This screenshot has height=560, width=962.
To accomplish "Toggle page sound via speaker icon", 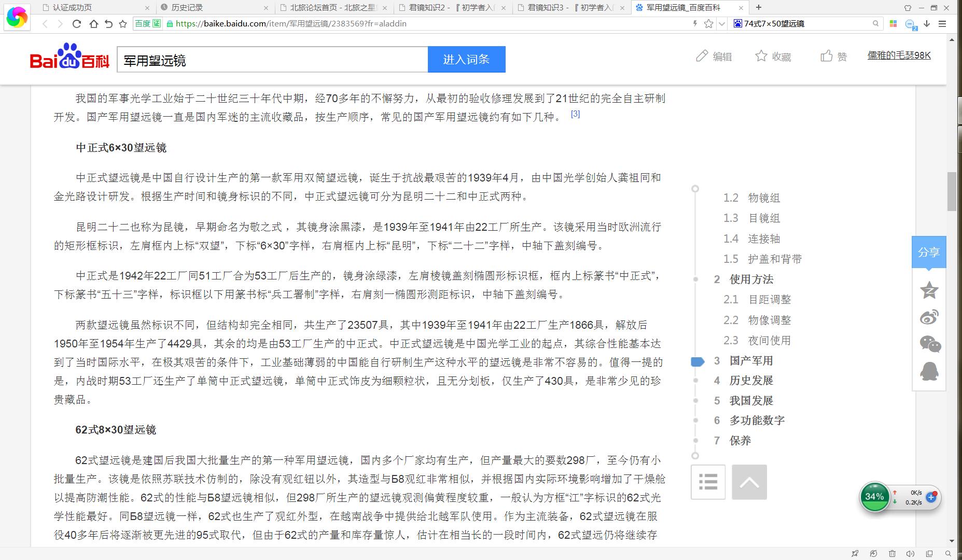I will click(910, 553).
